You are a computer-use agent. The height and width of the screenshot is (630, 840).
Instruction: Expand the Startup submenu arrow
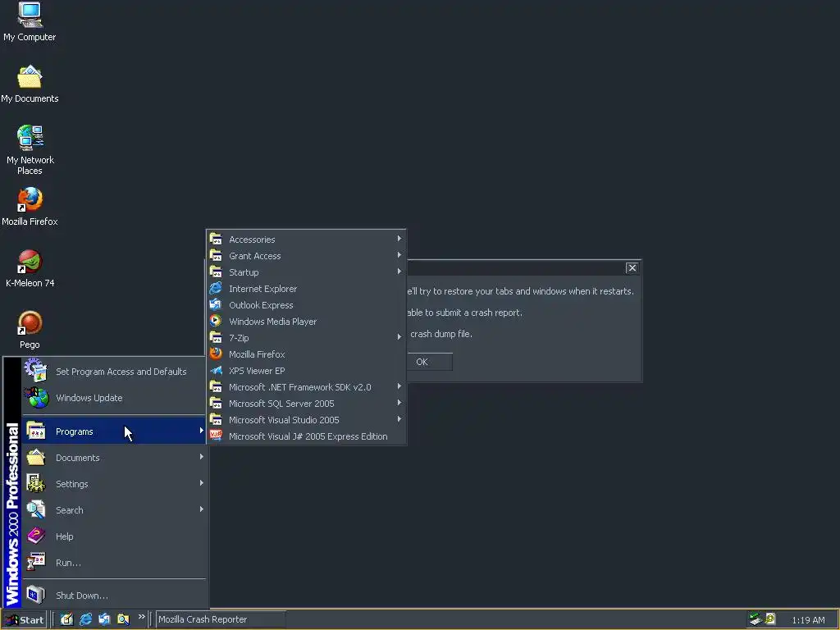point(399,272)
